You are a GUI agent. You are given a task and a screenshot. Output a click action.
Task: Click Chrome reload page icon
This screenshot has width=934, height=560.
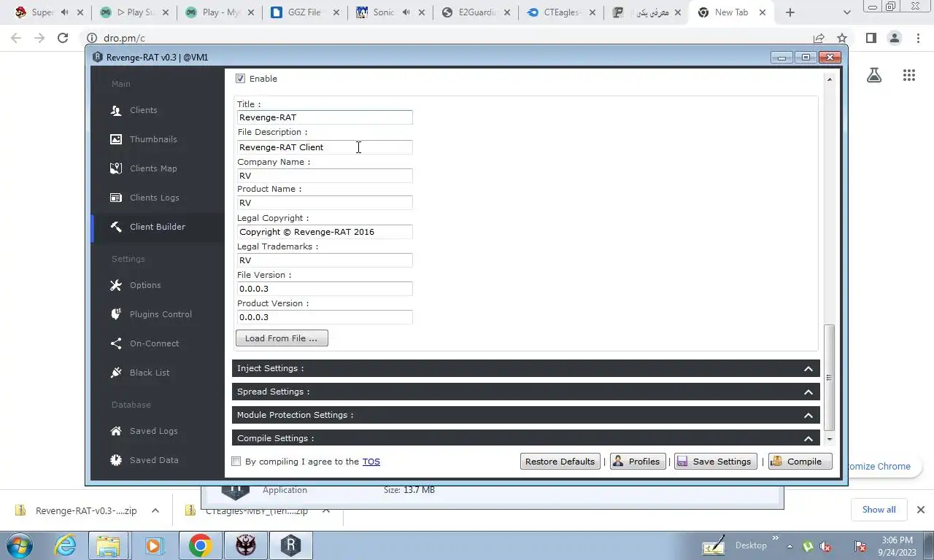63,38
